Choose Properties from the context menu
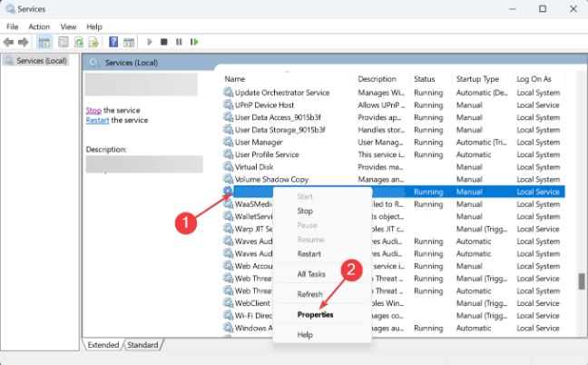Screen dimensions: 588x365 click(315, 315)
